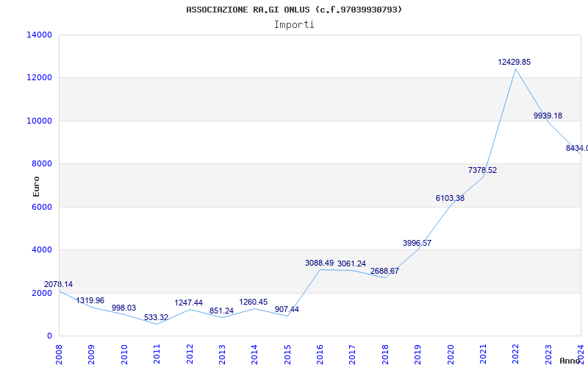Image resolution: width=588 pixels, height=368 pixels.
Task: Click the 2011 year label
Action: (x=157, y=354)
